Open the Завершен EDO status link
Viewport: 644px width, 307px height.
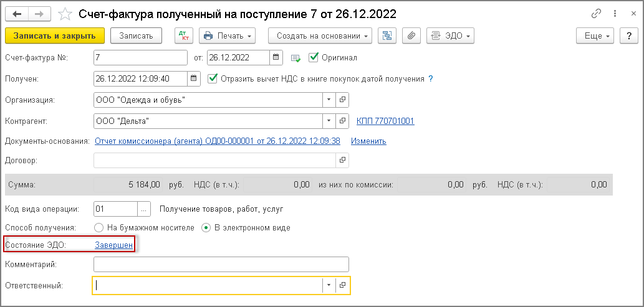point(113,245)
